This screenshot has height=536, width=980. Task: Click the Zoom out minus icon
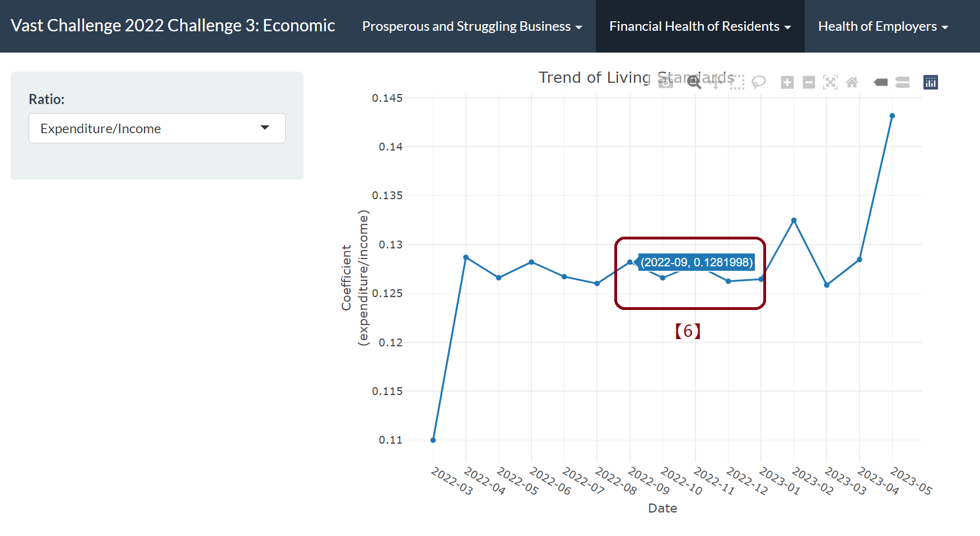809,82
